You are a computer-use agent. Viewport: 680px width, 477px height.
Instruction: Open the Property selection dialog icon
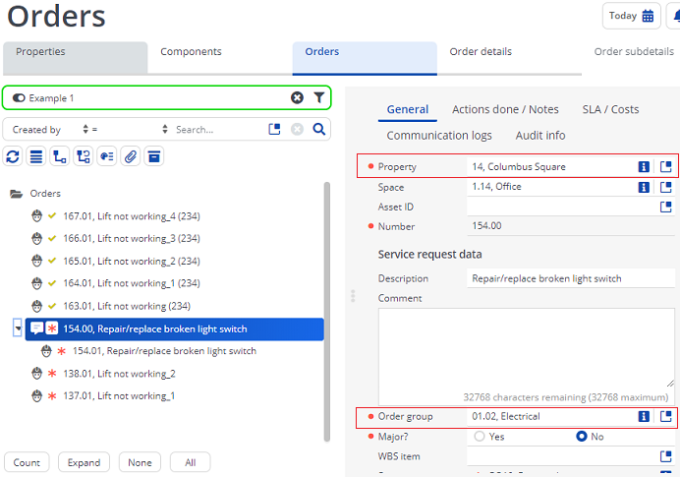[666, 167]
